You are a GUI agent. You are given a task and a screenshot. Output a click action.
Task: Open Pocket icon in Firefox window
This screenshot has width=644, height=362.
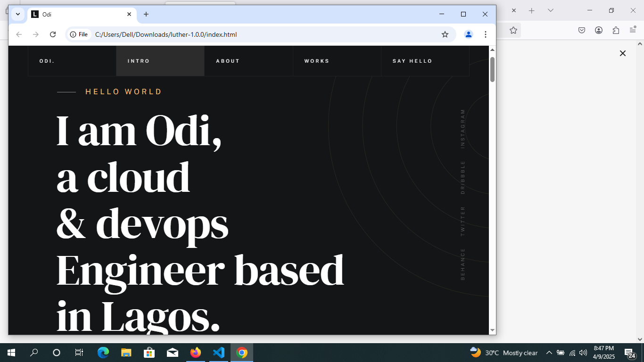[582, 30]
